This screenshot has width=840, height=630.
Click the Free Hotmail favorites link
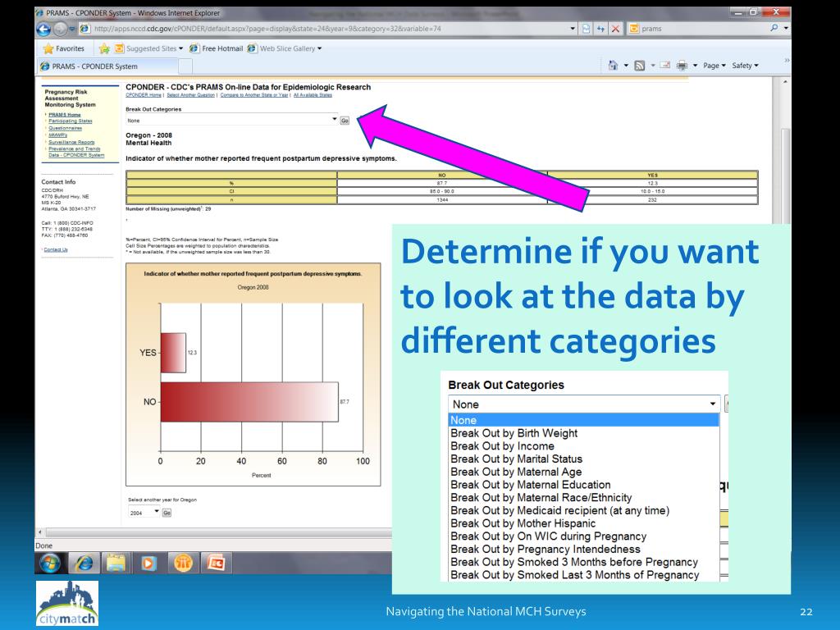(x=216, y=48)
